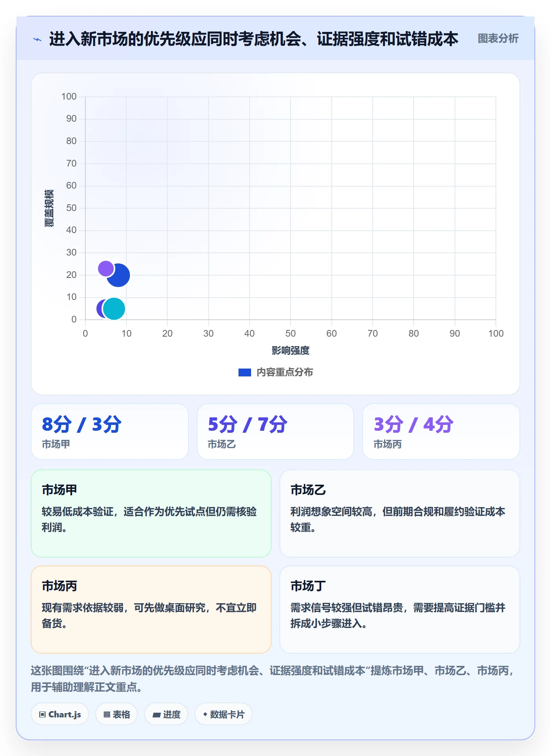
Task: Select the 市场乙 description card
Action: [x=400, y=513]
